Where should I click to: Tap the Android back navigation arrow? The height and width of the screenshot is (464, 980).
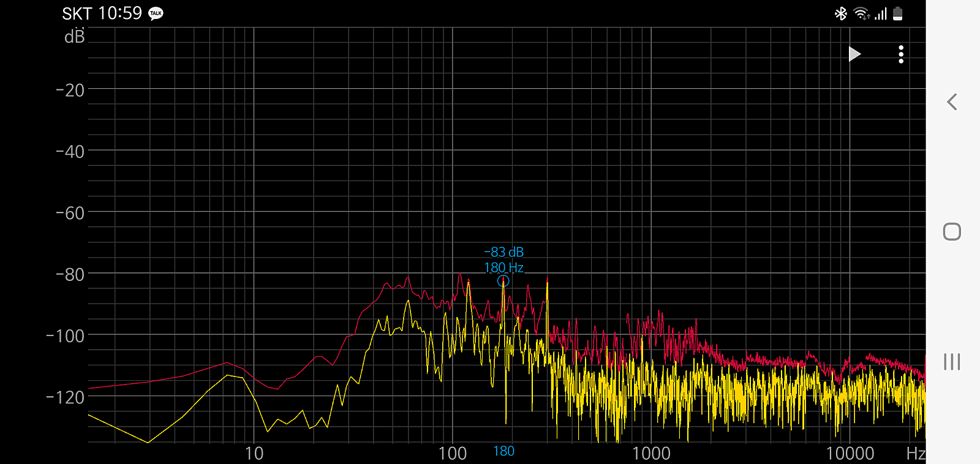(952, 102)
